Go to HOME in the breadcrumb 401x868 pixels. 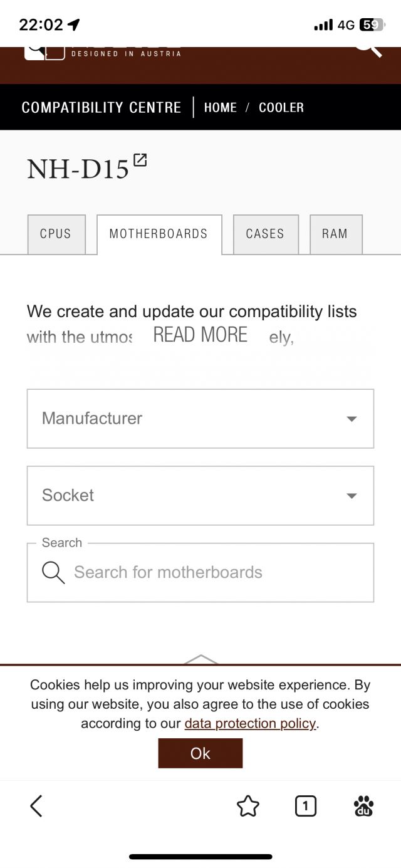[x=221, y=108]
